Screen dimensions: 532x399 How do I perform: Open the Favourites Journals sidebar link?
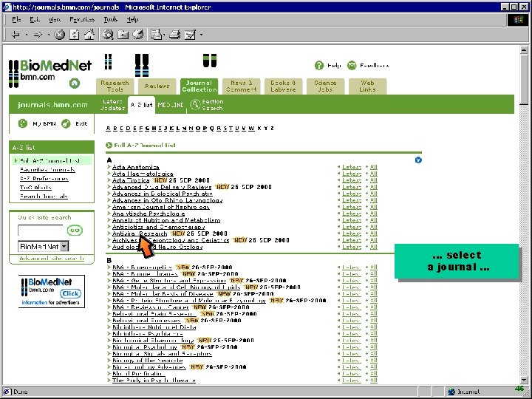tap(47, 170)
